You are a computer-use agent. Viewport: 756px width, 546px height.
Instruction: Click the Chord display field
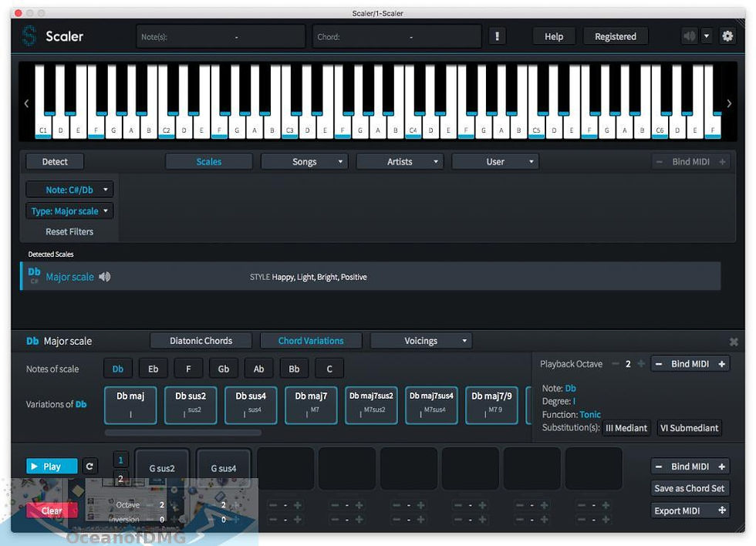(397, 36)
